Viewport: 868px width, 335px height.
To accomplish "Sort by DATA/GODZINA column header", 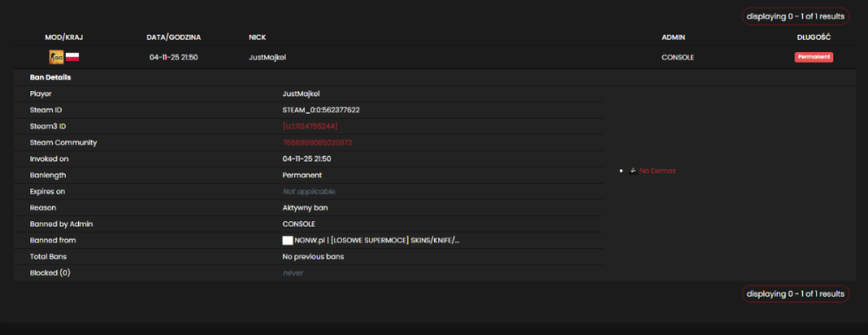I will (174, 37).
